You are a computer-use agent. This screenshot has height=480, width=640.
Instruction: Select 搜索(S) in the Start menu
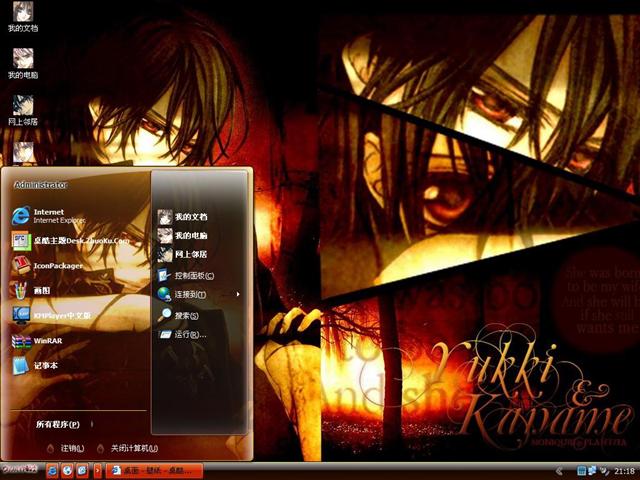coord(186,315)
